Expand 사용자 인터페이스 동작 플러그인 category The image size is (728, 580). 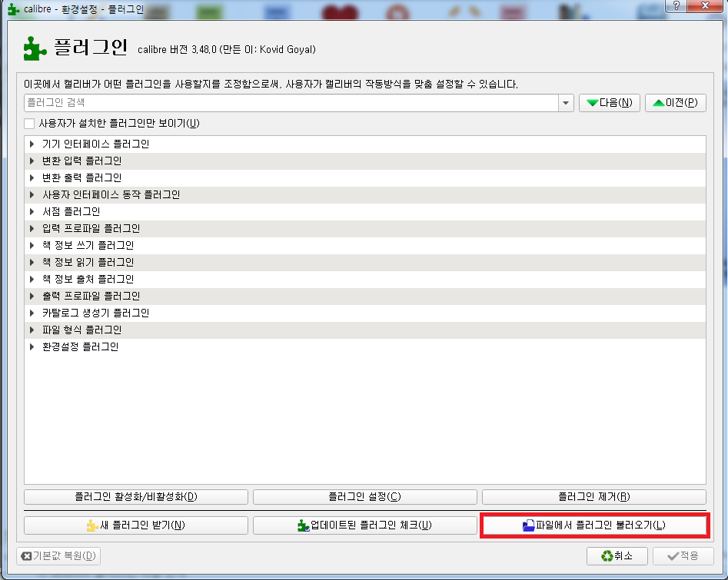32,195
